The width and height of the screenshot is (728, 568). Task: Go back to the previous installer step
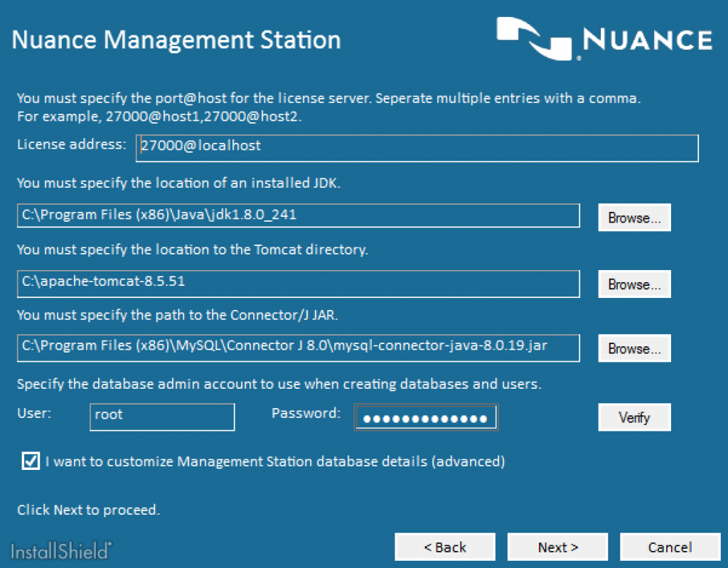pos(445,547)
